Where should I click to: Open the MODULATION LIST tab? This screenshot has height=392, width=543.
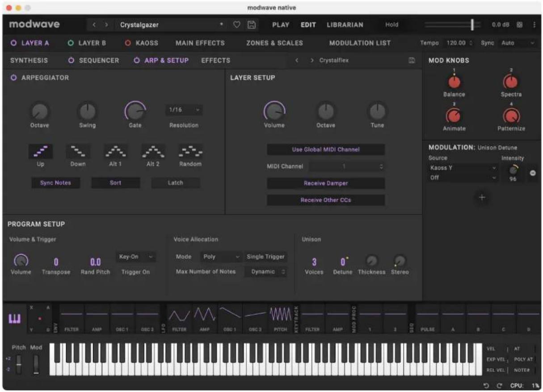pyautogui.click(x=360, y=43)
